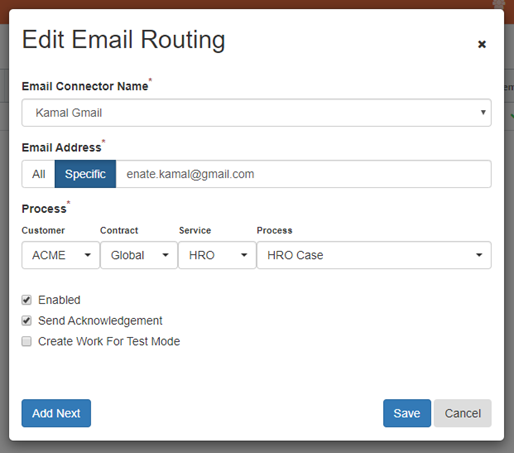
Task: Open the Process dropdown showing HRO Case
Action: click(x=374, y=255)
